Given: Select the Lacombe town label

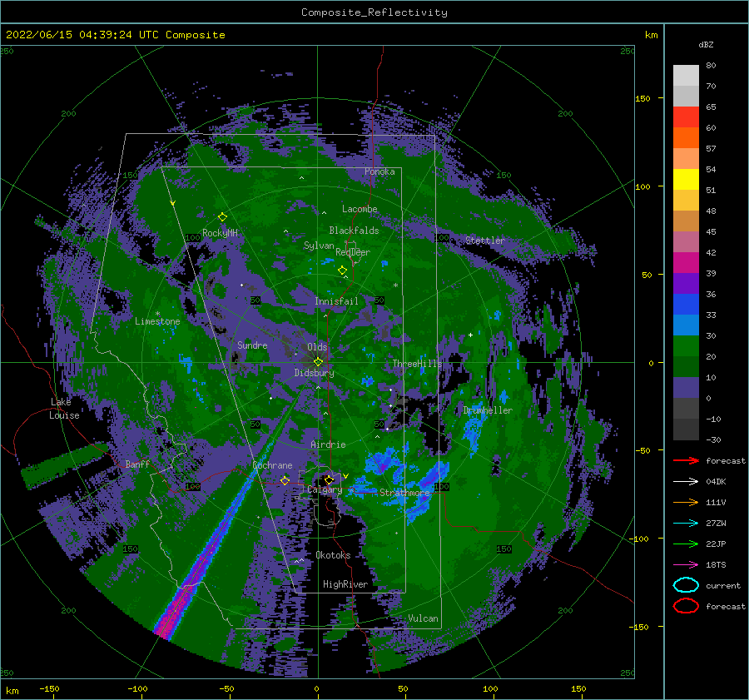Looking at the screenshot, I should [x=360, y=209].
